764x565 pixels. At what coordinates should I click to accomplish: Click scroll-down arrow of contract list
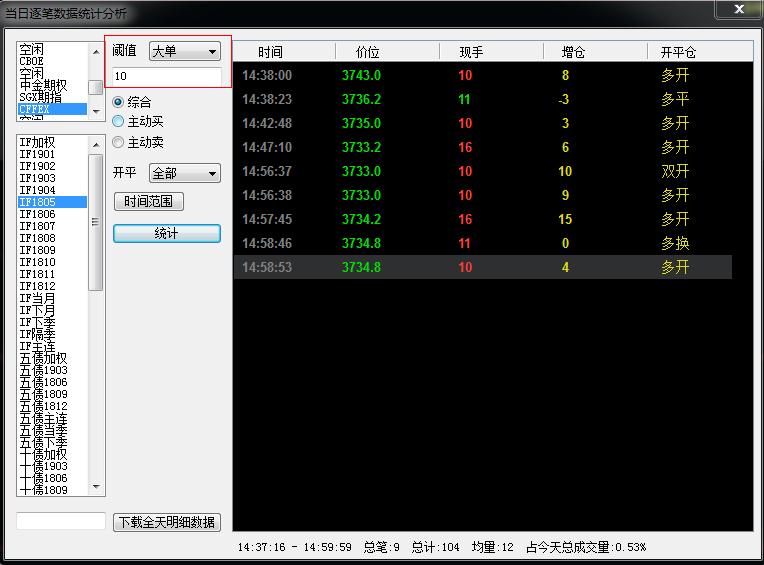pos(96,487)
